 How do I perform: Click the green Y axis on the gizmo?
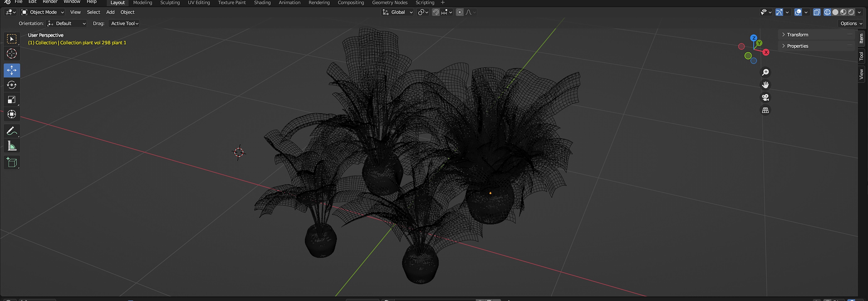coord(759,43)
